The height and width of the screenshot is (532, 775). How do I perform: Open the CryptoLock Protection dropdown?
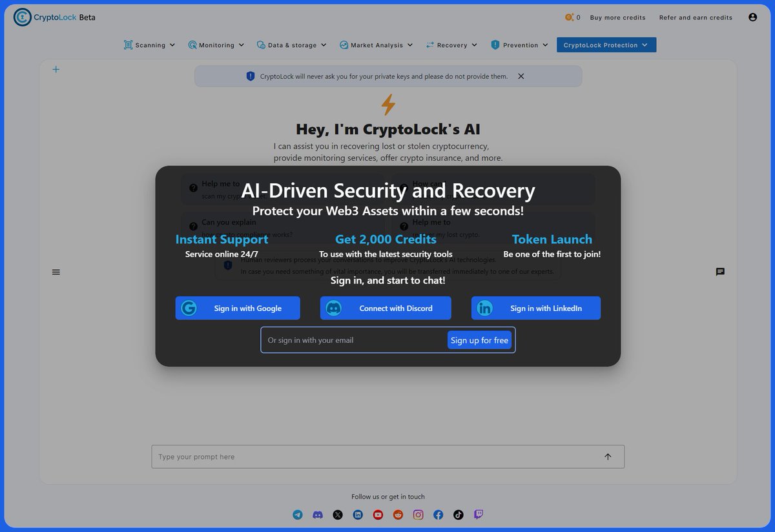pos(606,45)
